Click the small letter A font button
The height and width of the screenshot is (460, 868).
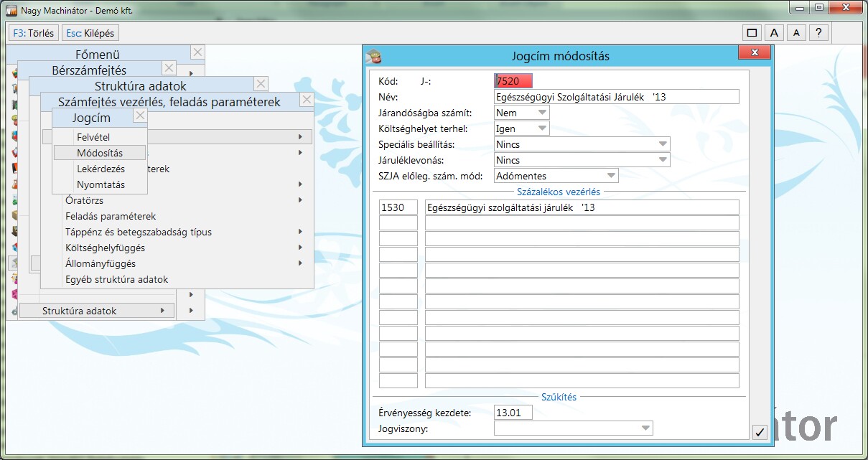click(x=796, y=32)
